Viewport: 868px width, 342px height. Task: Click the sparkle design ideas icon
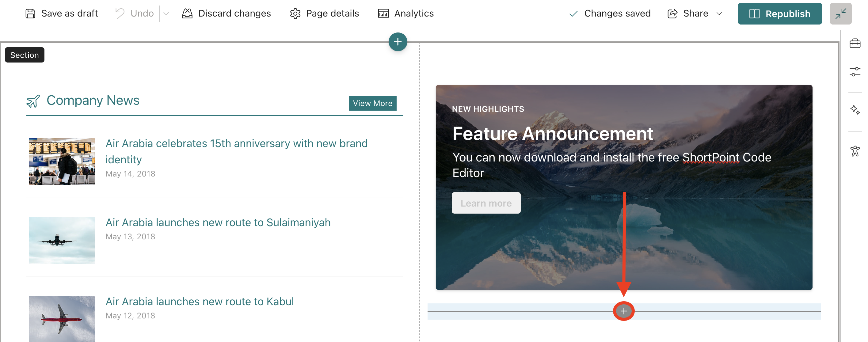click(855, 110)
